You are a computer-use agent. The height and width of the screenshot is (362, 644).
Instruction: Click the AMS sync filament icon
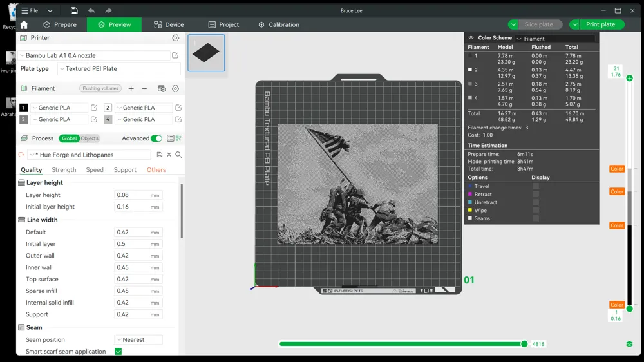pyautogui.click(x=162, y=88)
